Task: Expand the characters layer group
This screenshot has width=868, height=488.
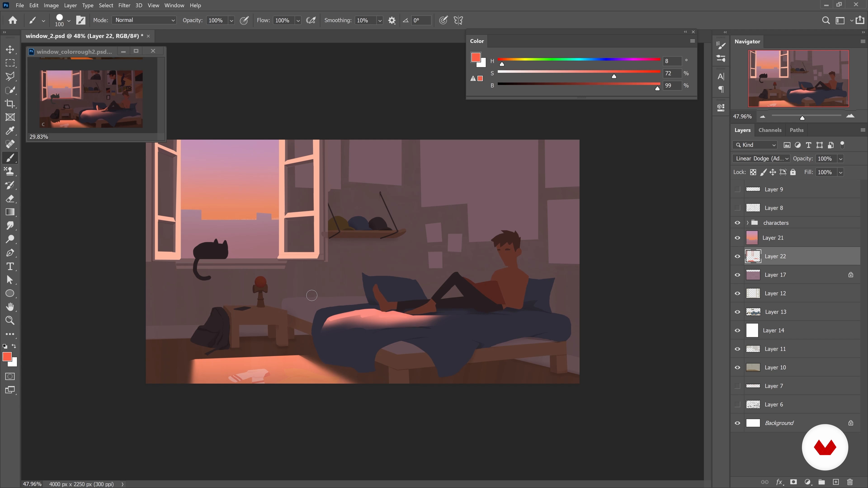Action: pyautogui.click(x=747, y=223)
